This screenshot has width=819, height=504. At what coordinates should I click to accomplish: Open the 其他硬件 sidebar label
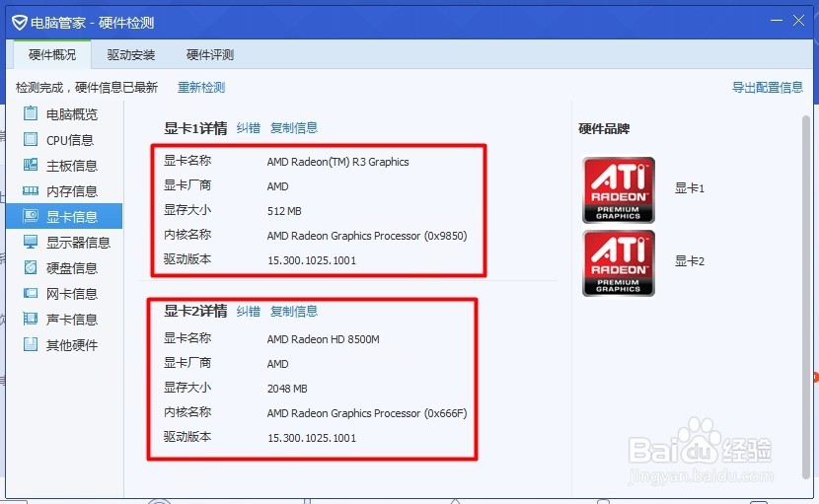click(x=72, y=344)
